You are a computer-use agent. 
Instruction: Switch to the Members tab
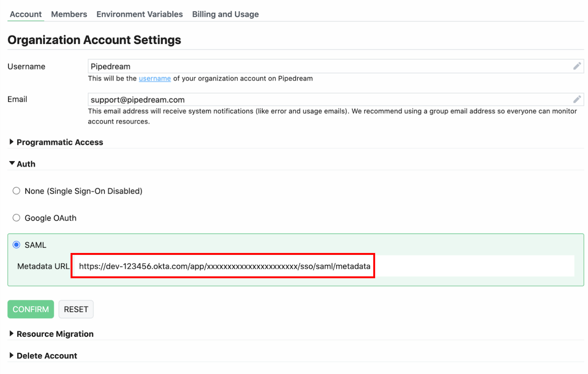[x=69, y=14]
